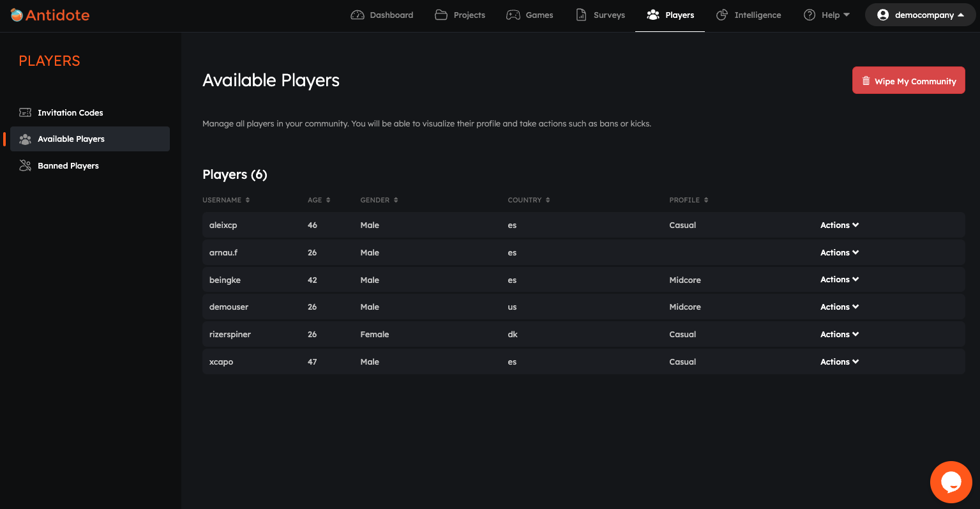The image size is (980, 509).
Task: Open the chat support bubble
Action: point(951,482)
